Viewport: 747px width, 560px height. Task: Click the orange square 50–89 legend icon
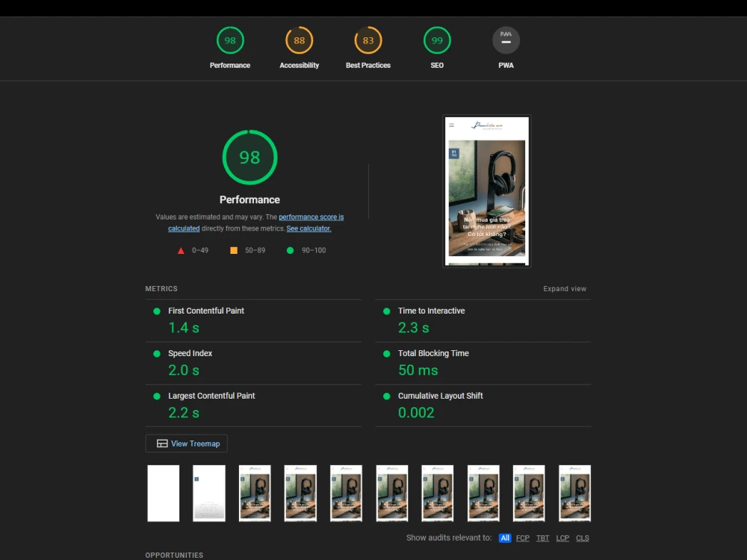[234, 250]
